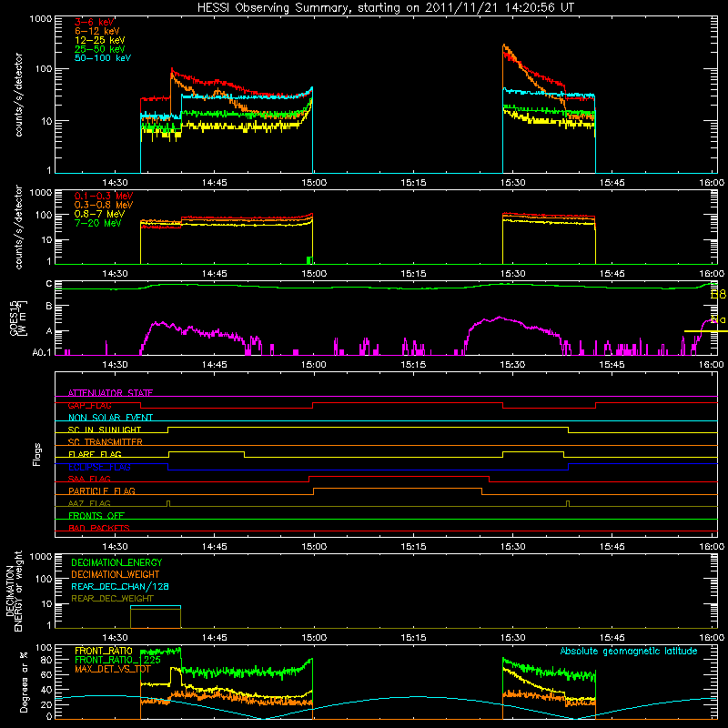Click the SAA_FLAG label
The image size is (728, 728).
(89, 479)
